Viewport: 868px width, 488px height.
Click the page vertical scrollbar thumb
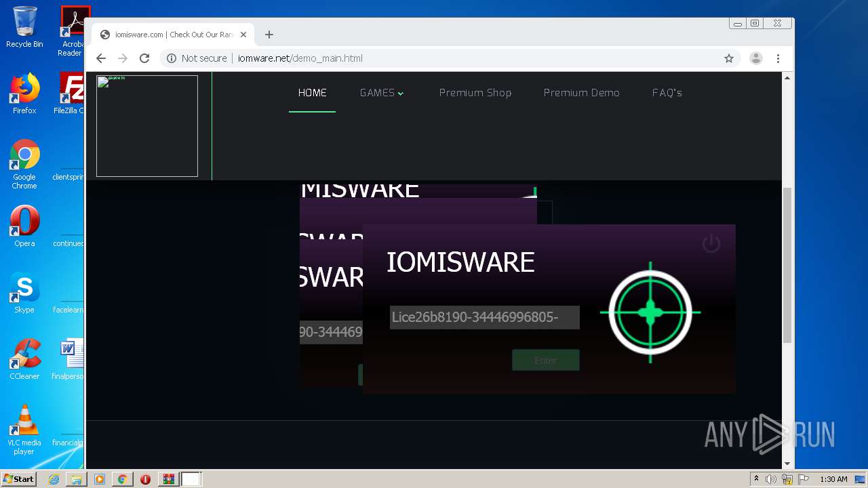click(787, 266)
